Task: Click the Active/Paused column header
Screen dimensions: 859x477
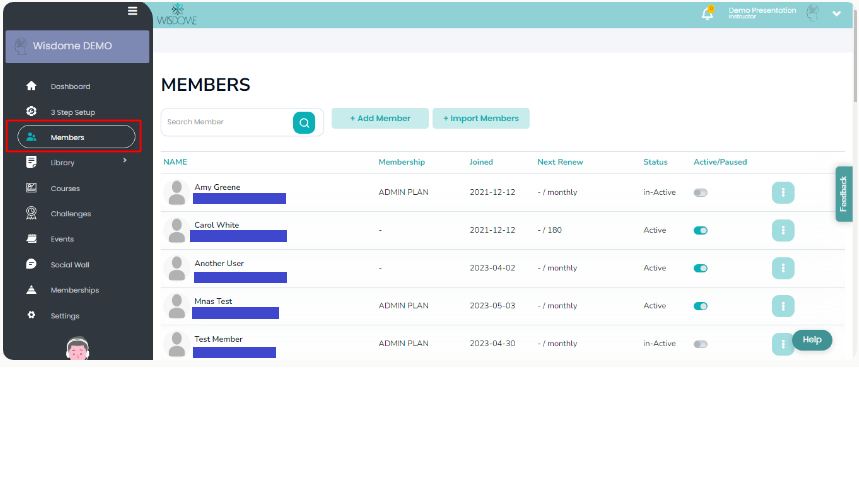Action: point(720,162)
